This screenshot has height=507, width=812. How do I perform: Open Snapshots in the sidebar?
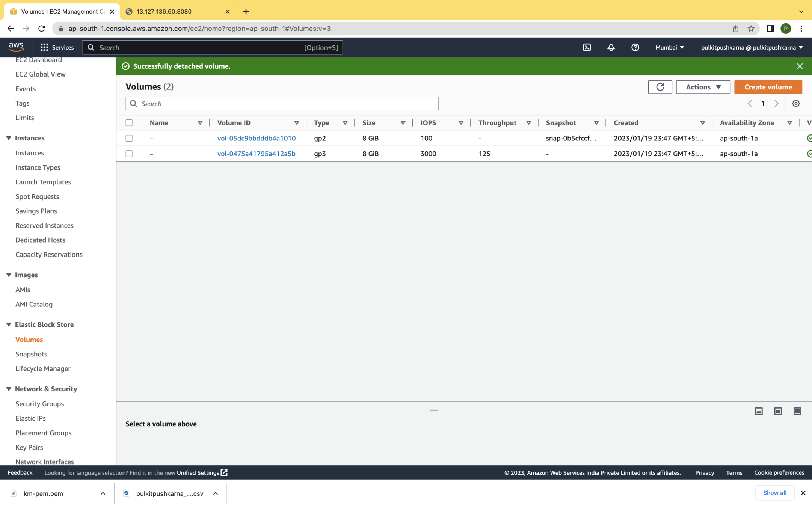click(31, 354)
